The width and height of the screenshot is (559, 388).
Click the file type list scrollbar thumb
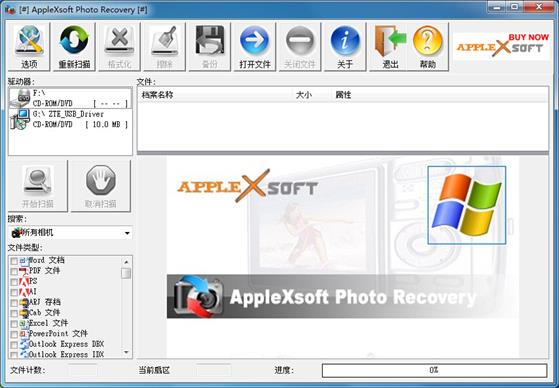coord(126,273)
